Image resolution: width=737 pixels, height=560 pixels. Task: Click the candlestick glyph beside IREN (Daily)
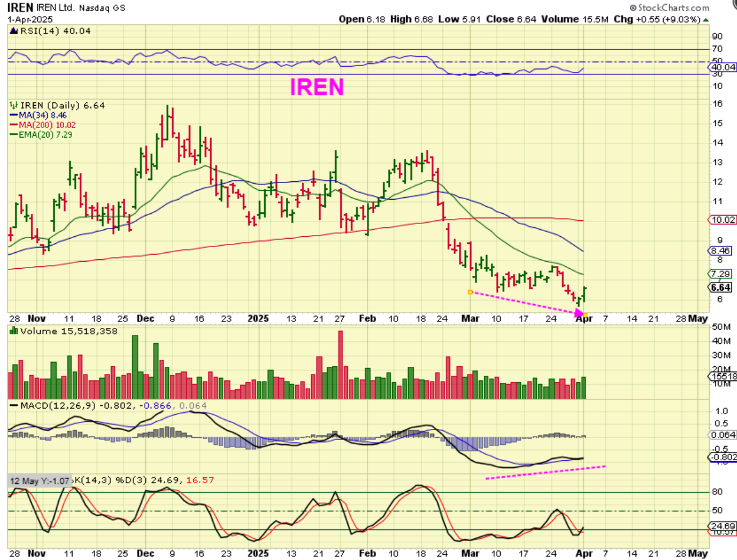tap(12, 105)
